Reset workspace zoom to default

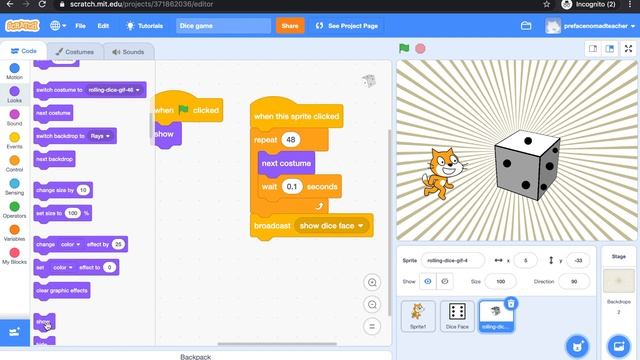[372, 327]
